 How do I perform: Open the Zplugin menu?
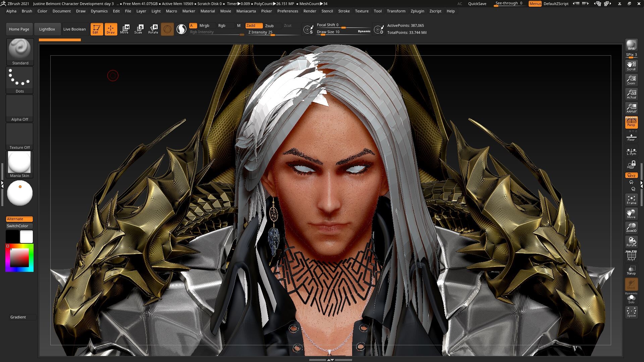[x=417, y=11]
